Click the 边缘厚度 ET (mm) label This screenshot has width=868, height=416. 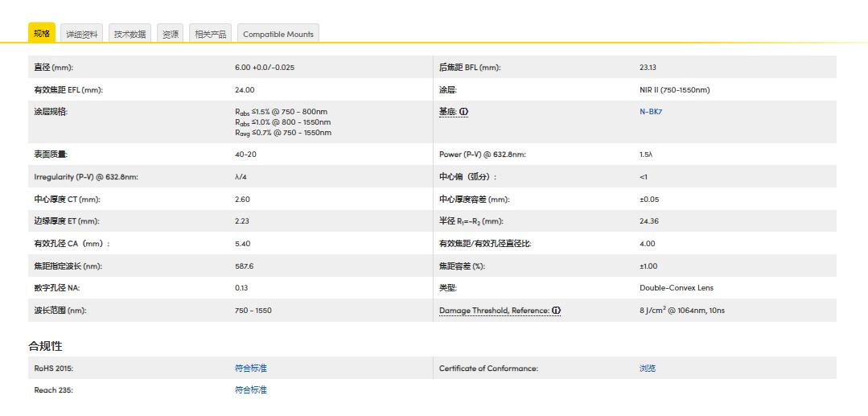click(x=67, y=221)
